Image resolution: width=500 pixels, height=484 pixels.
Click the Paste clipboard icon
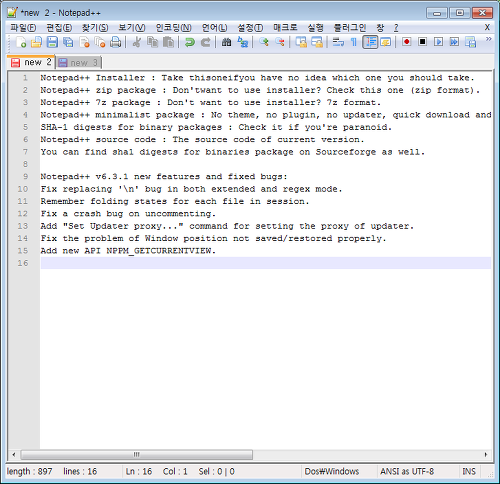pos(169,42)
